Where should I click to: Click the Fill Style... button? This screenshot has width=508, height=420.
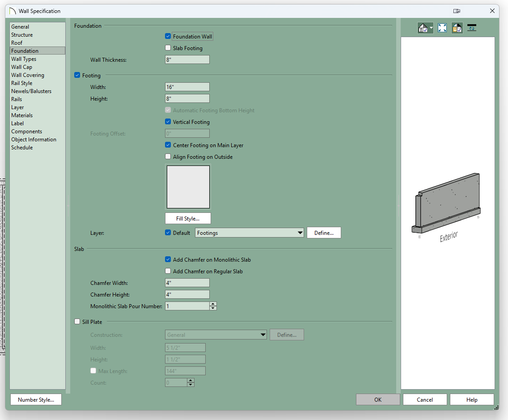(188, 219)
